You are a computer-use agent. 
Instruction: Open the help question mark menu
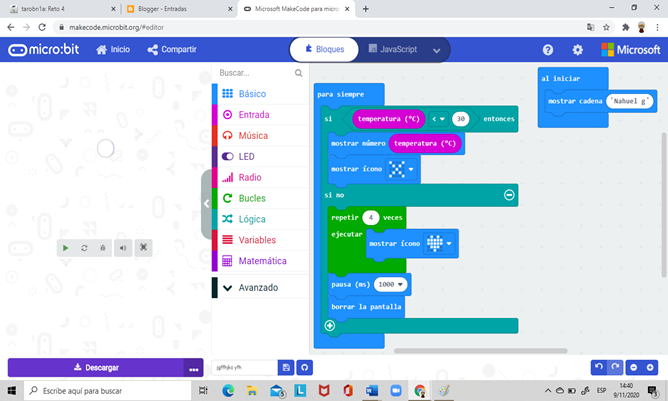[x=548, y=50]
